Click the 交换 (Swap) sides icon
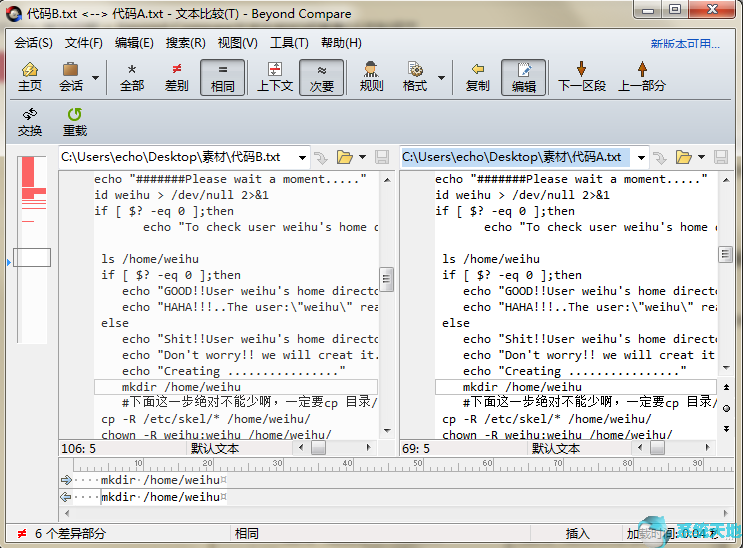 [x=30, y=122]
